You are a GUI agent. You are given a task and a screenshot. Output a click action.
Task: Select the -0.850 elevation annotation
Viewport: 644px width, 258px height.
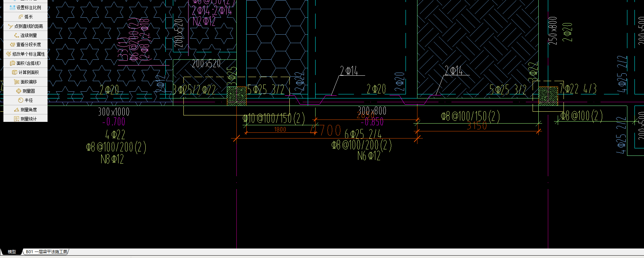[372, 122]
